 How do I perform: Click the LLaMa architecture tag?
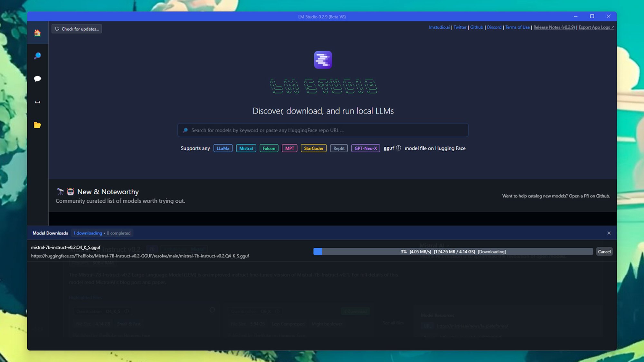(223, 148)
